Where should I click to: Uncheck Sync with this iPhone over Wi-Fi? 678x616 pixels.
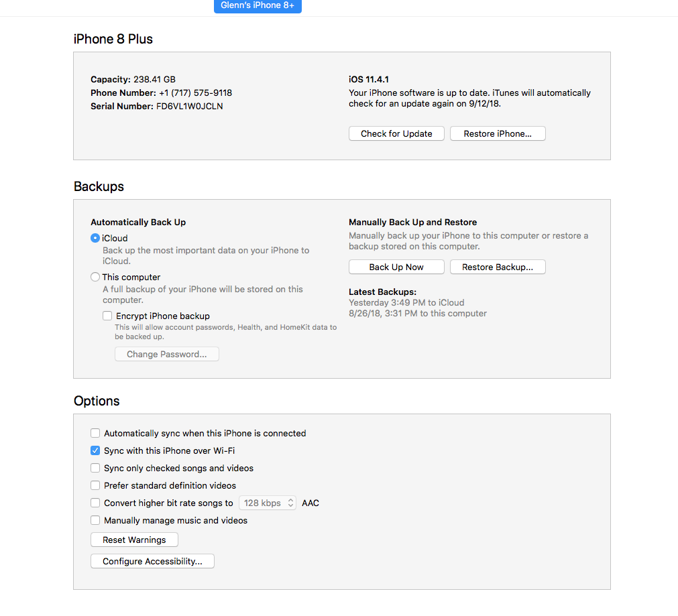click(95, 450)
